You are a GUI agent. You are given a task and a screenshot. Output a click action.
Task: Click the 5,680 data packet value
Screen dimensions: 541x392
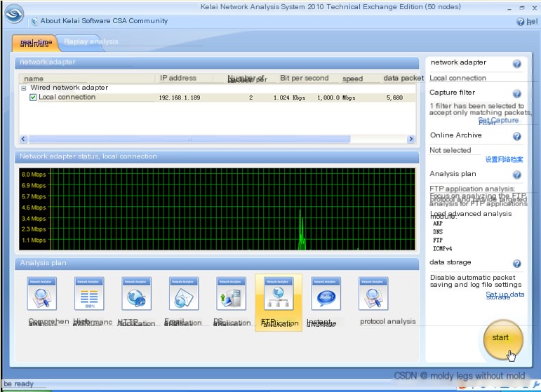click(x=394, y=97)
